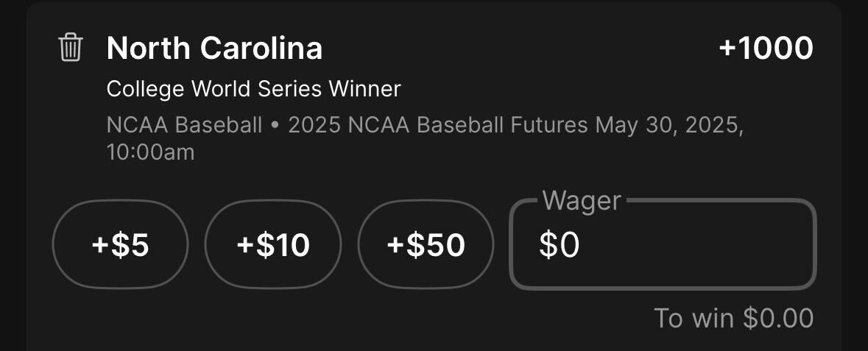The height and width of the screenshot is (351, 868).
Task: Click the College World Series Winner label
Action: pyautogui.click(x=253, y=89)
